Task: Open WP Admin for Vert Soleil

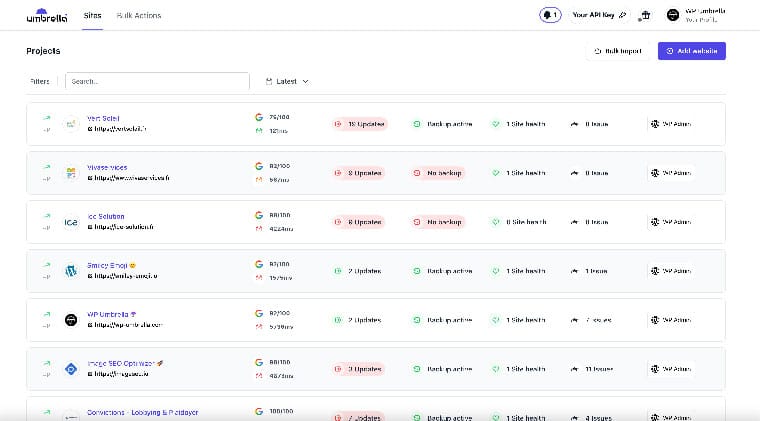Action: 671,124
